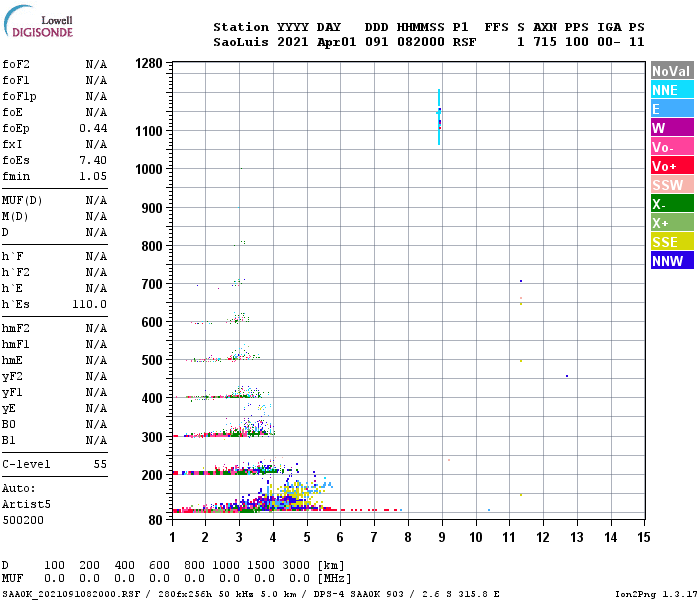Select the X+ legend swatch
This screenshot has width=700, height=600.
click(672, 223)
